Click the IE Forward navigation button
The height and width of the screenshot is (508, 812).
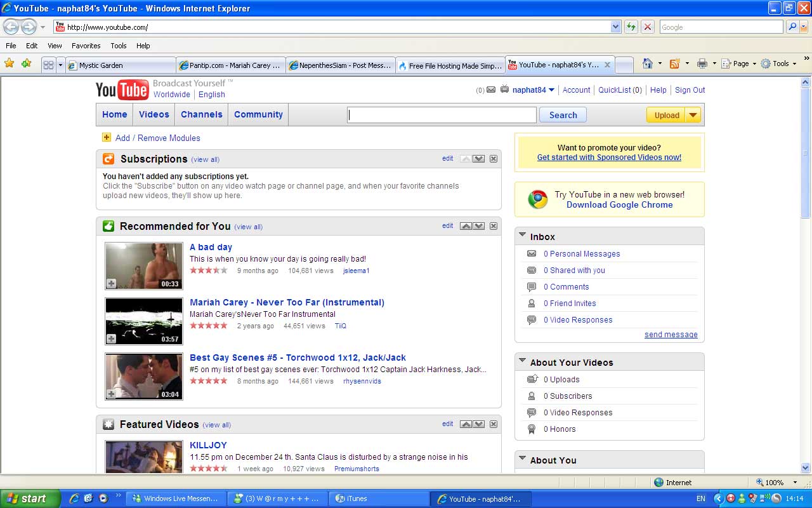click(x=29, y=27)
